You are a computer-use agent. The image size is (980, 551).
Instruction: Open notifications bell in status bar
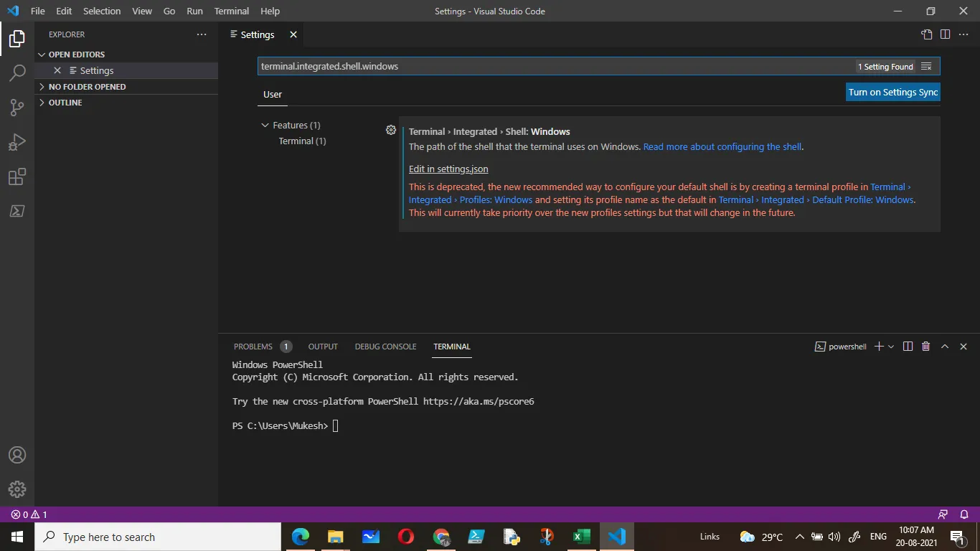point(964,514)
